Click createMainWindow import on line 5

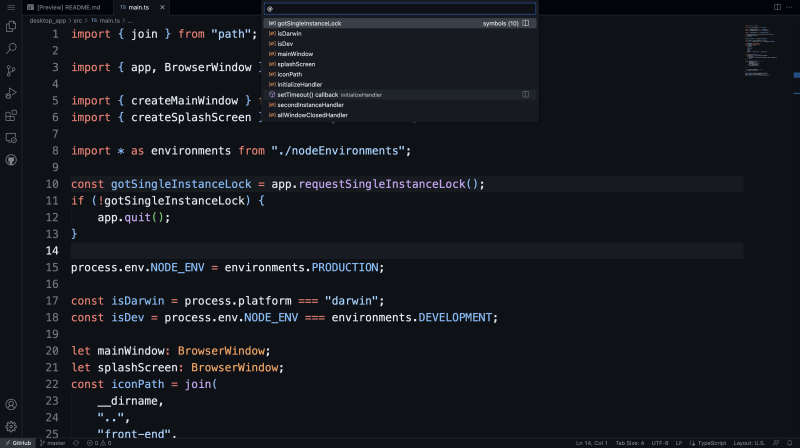pyautogui.click(x=185, y=101)
